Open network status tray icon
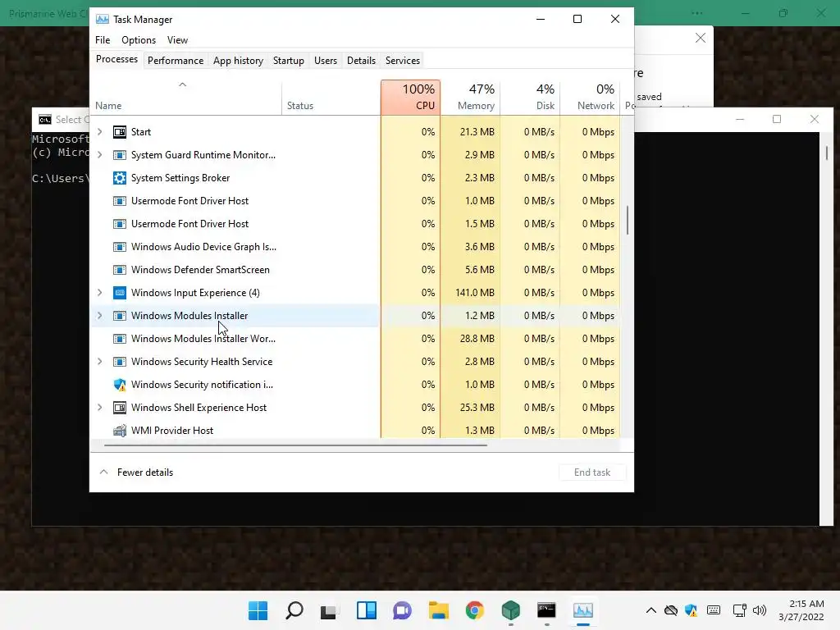 [739, 610]
